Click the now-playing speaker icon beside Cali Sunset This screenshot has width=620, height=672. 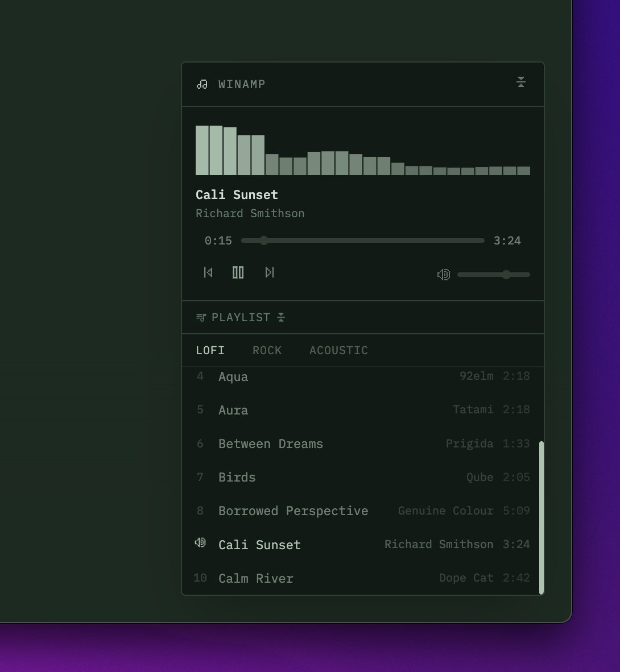pos(200,543)
